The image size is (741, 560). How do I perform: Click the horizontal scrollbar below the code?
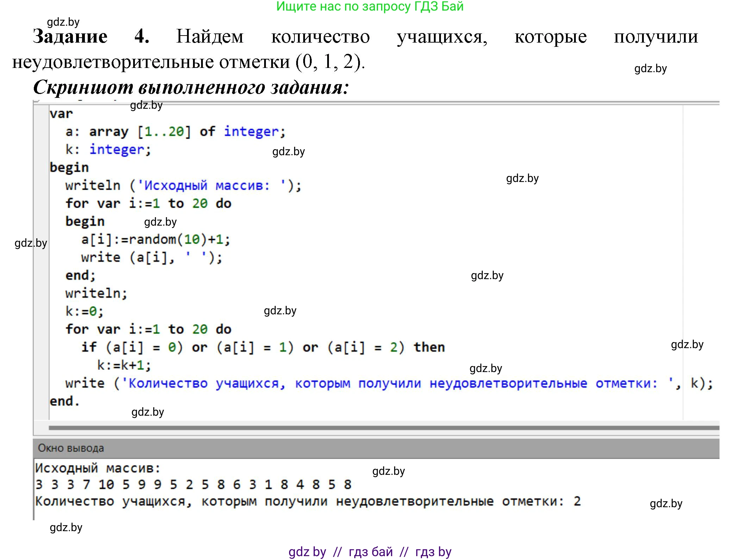(x=352, y=427)
